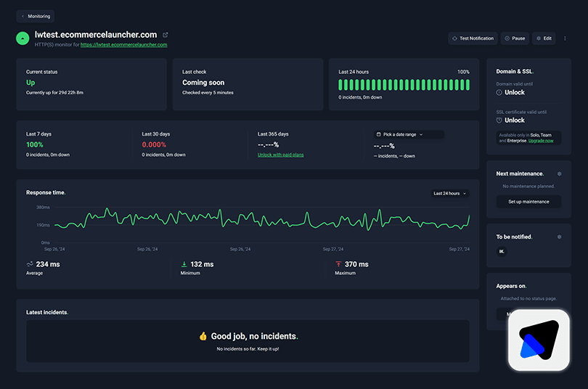Send a Test Notification
The height and width of the screenshot is (389, 588).
[x=473, y=38]
